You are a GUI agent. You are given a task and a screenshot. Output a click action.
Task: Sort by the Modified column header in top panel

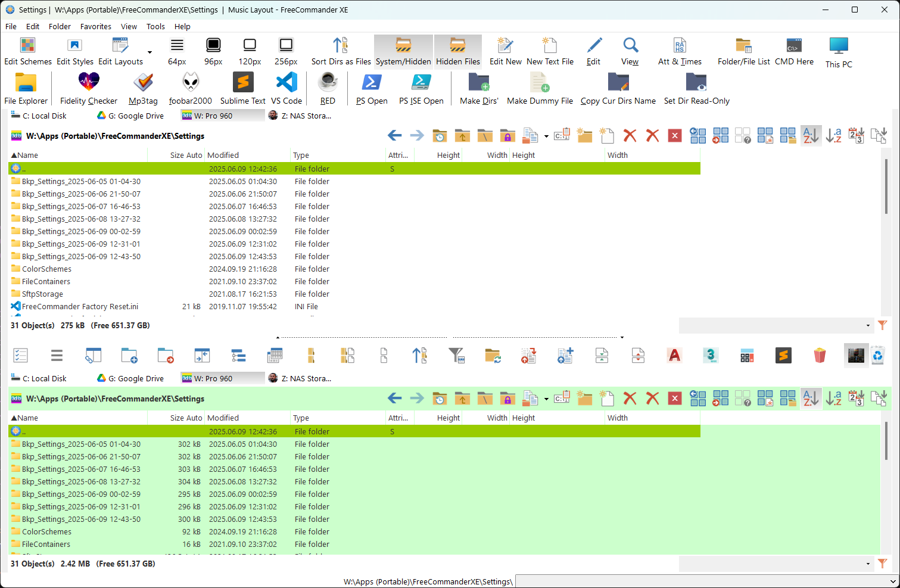click(x=223, y=155)
